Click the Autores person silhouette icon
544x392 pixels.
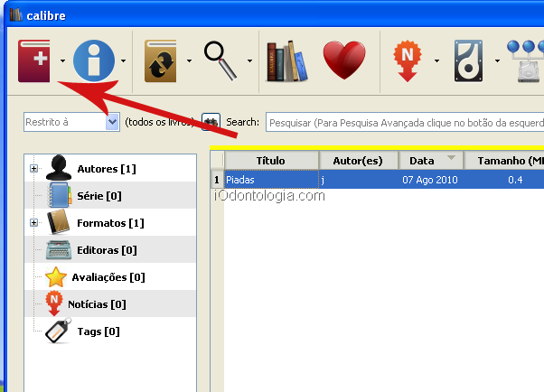[59, 168]
